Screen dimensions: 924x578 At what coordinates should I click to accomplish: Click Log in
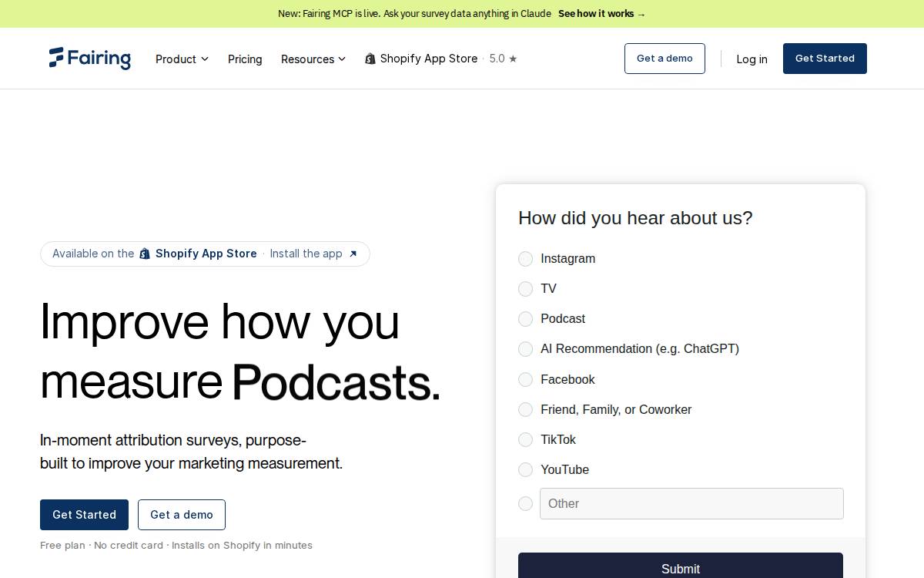[x=752, y=59]
